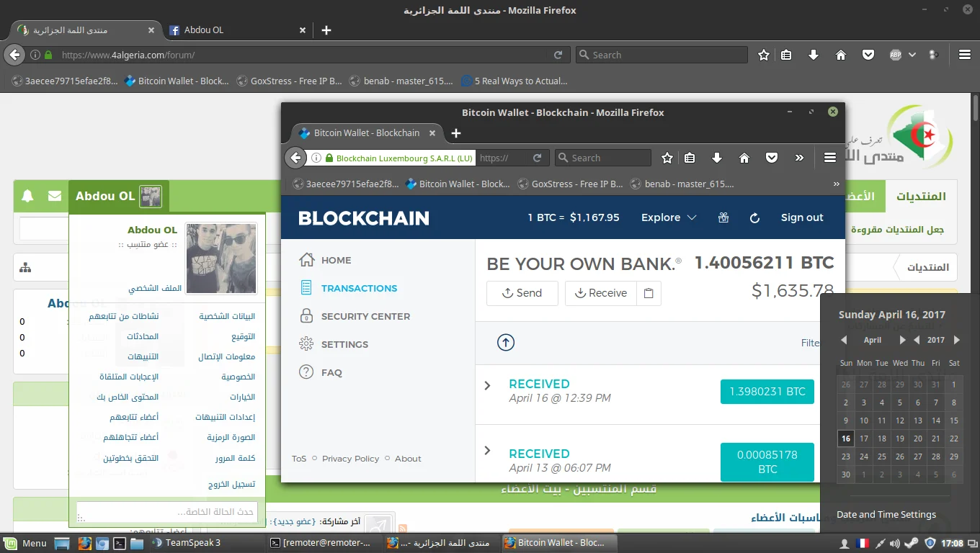
Task: Open the Security Center sidebar item
Action: pos(365,316)
